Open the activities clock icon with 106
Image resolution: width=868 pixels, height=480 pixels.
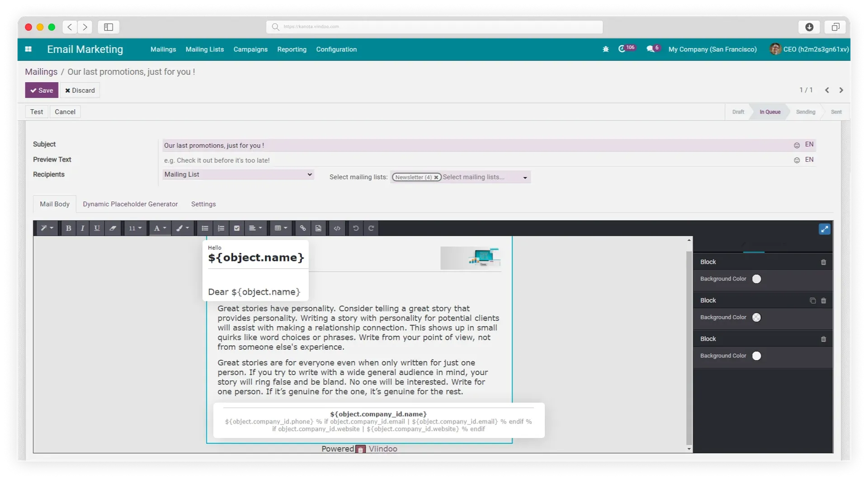[627, 48]
